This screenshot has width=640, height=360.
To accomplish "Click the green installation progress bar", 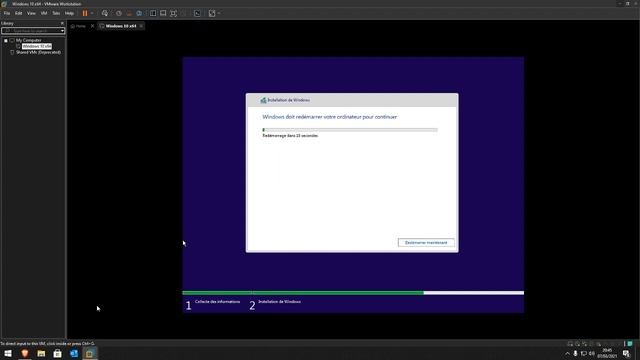I will pos(353,293).
